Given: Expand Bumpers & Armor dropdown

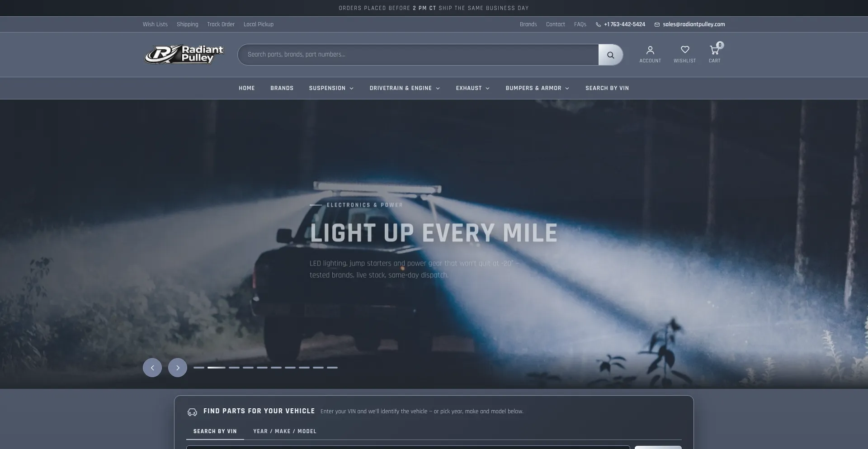Looking at the screenshot, I should tap(537, 88).
